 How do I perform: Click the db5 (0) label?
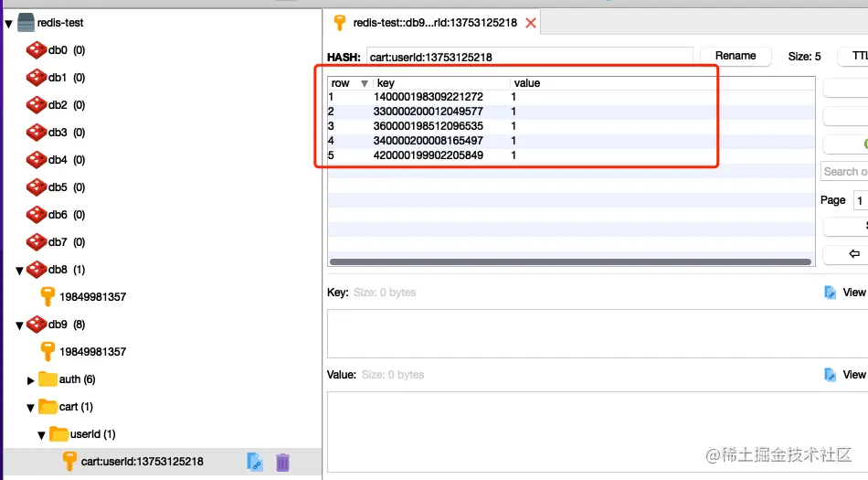67,187
